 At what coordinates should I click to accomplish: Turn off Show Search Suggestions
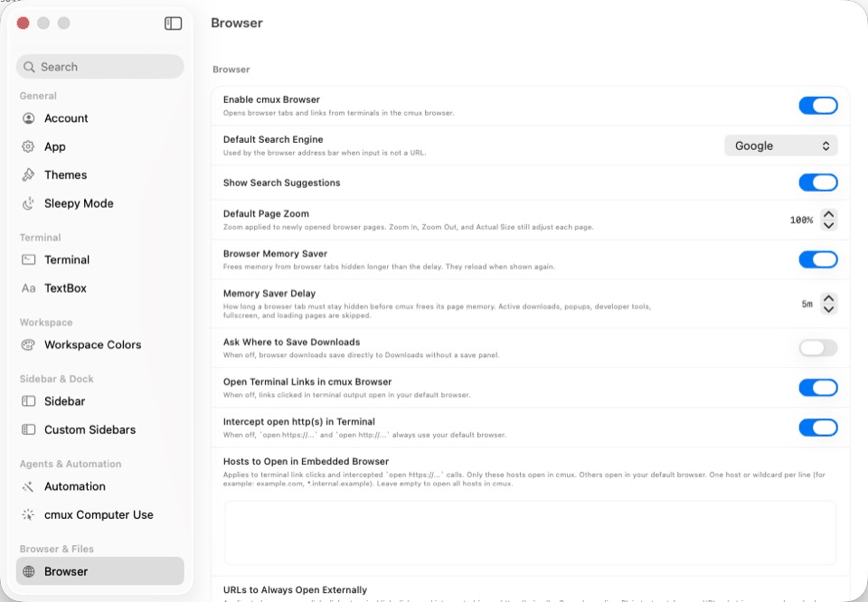pos(817,183)
